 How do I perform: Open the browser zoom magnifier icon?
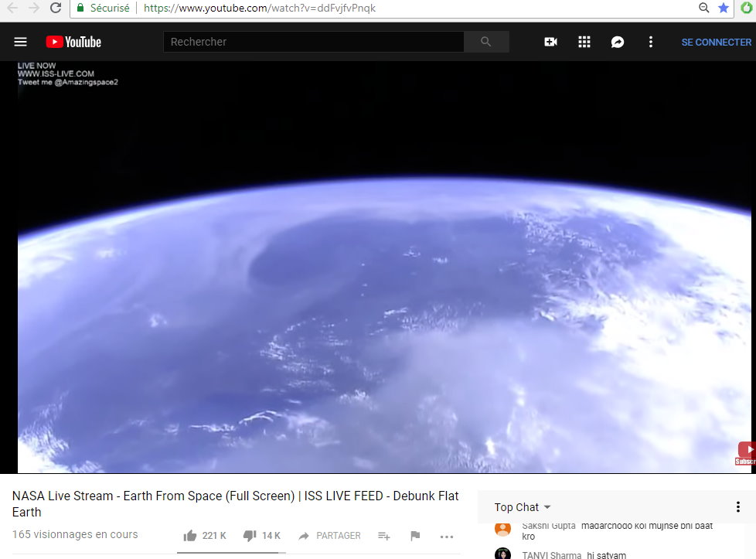click(704, 8)
